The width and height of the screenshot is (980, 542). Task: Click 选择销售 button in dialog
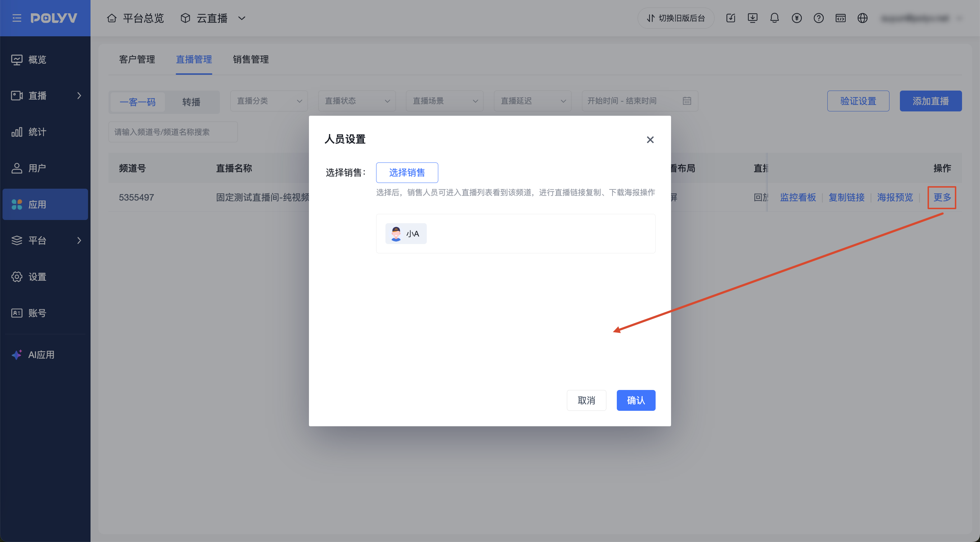(407, 173)
